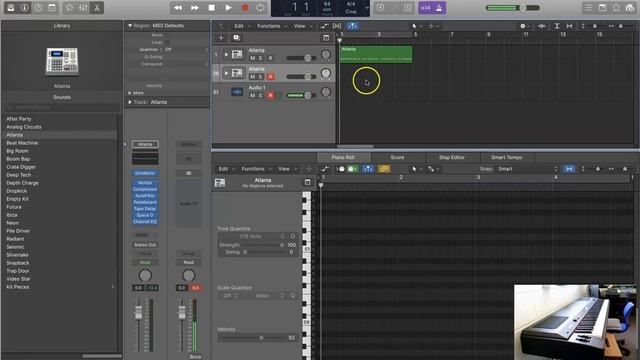Open the Compressor plug-in slot
This screenshot has height=360, width=640.
click(x=145, y=189)
